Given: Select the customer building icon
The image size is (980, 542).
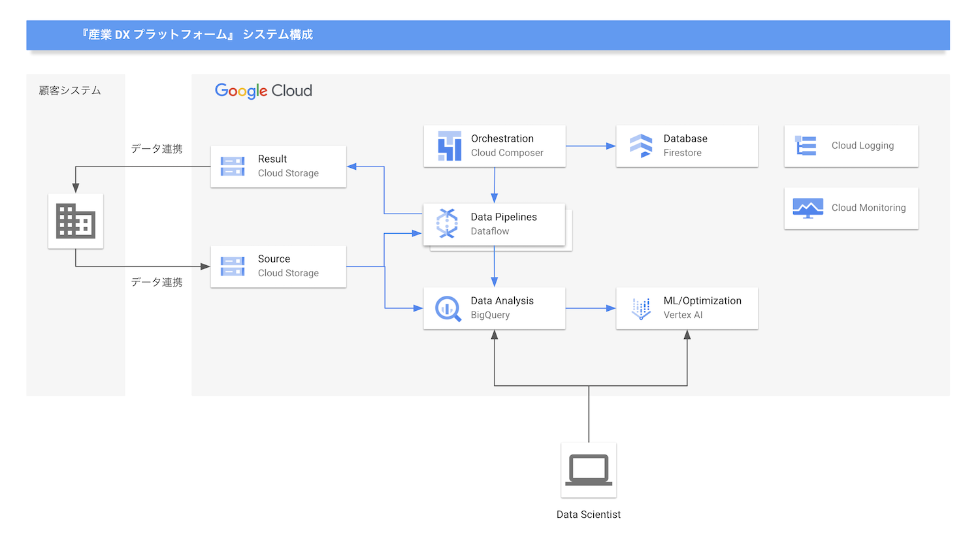Looking at the screenshot, I should click(76, 221).
